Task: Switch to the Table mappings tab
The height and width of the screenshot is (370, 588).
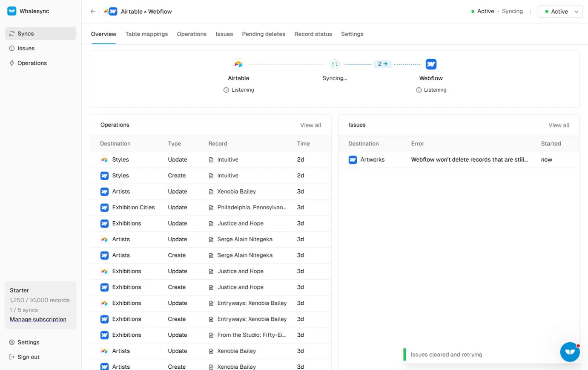Action: tap(146, 34)
